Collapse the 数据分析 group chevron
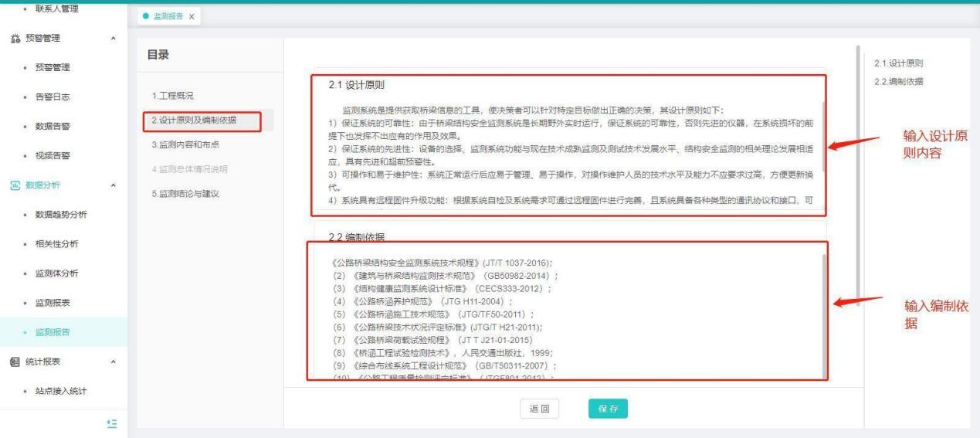Viewport: 980px width, 438px height. (114, 185)
